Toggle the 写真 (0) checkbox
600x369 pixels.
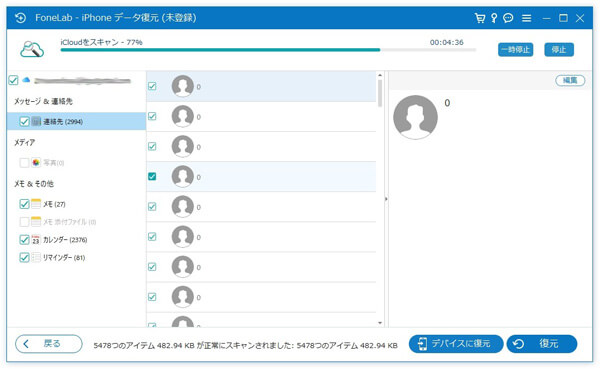tap(24, 163)
